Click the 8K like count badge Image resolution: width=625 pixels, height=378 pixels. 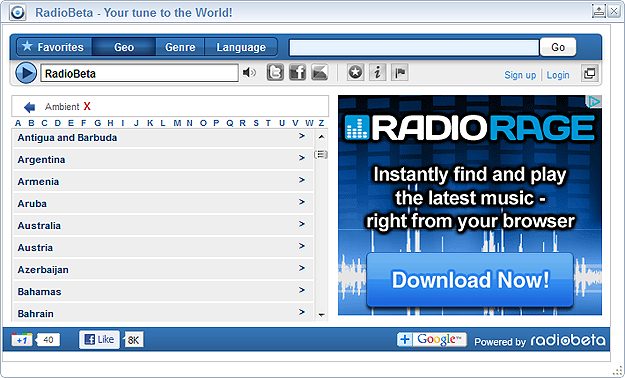click(134, 340)
